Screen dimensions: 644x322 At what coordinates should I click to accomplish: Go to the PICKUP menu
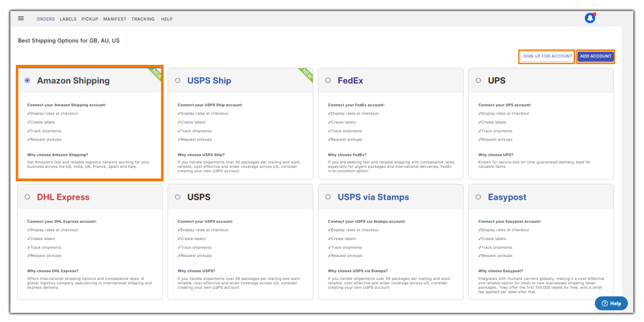point(90,19)
